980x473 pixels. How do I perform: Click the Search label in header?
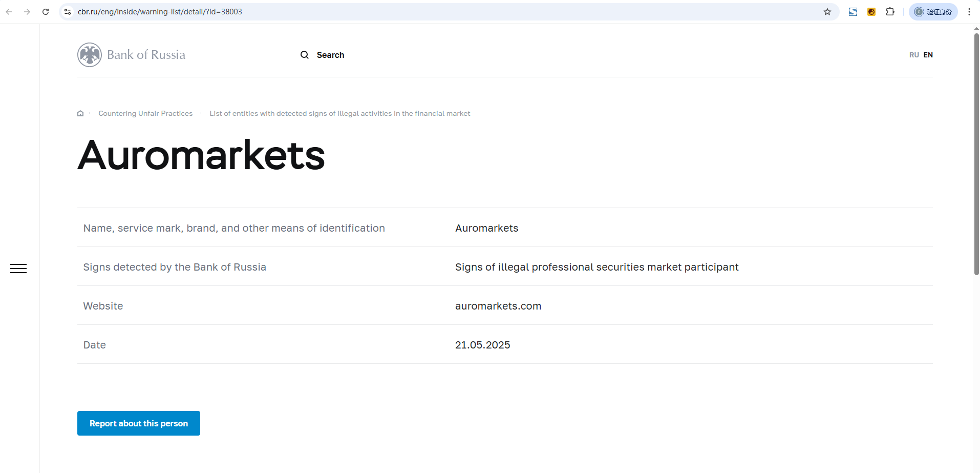330,55
